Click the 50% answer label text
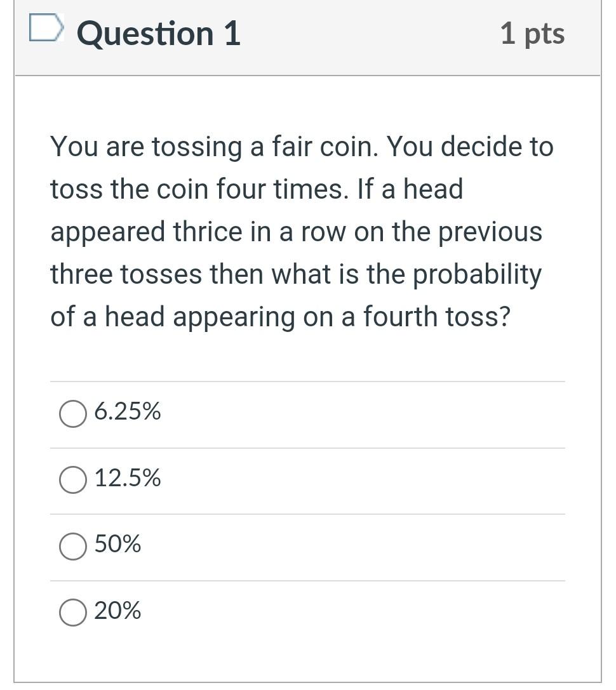This screenshot has height=690, width=616. (118, 545)
